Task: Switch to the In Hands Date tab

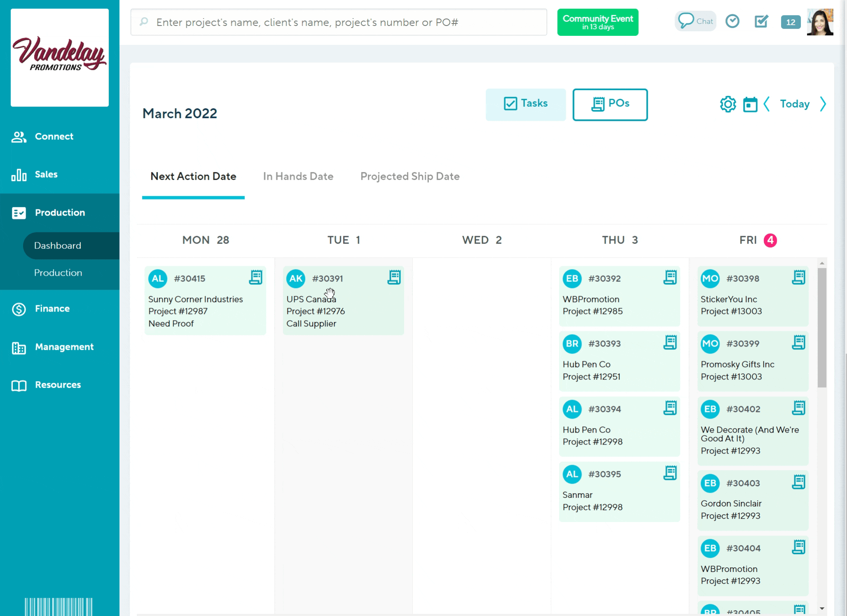Action: (298, 176)
